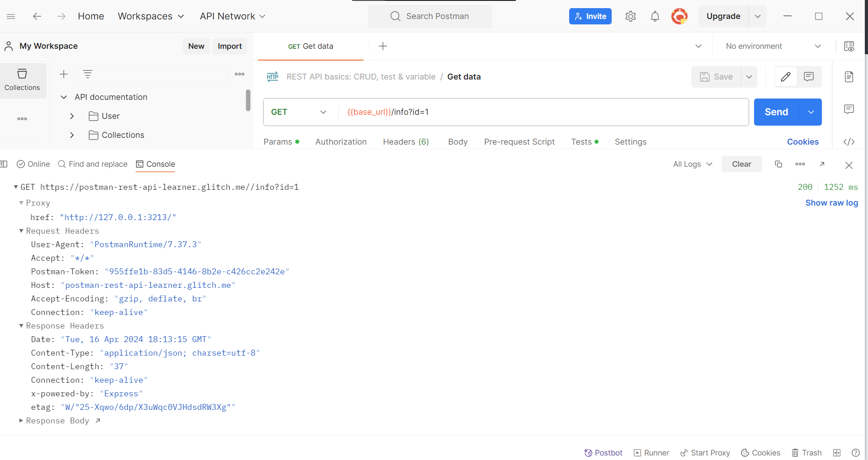
Task: Open the notifications bell
Action: 655,16
